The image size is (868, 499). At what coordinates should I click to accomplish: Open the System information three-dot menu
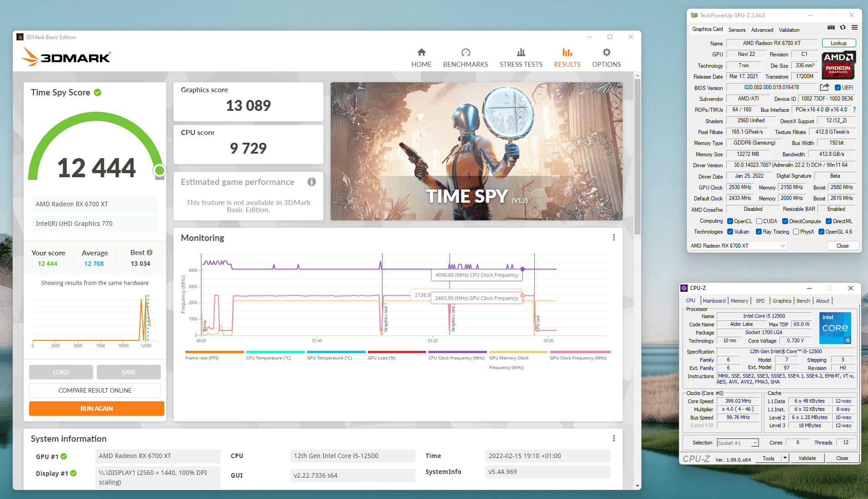coord(614,439)
